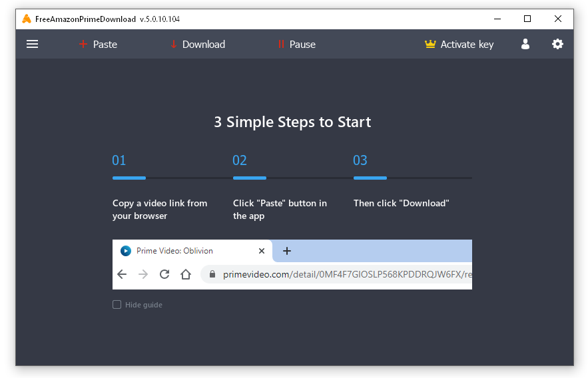Enable the Hide guide checkbox
This screenshot has width=588, height=378.
117,305
